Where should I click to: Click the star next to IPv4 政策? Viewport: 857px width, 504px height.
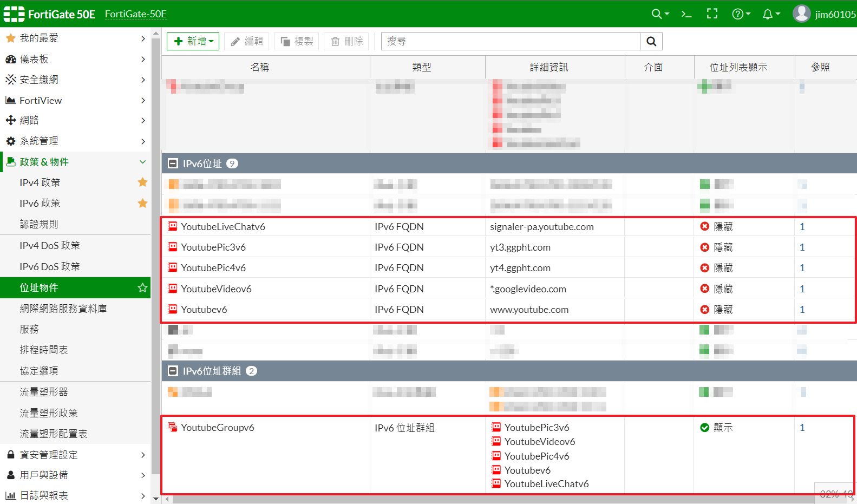click(x=142, y=182)
